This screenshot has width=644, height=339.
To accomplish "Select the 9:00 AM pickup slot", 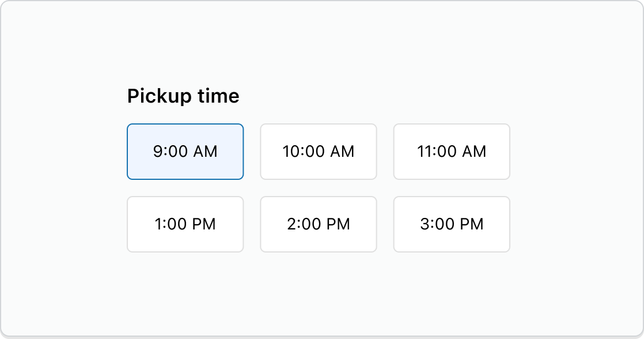I will tap(185, 152).
